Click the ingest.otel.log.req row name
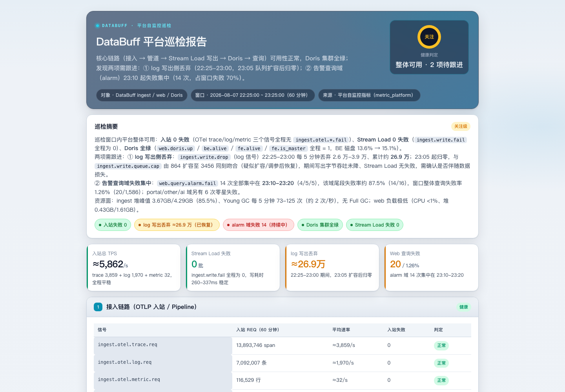 (125, 362)
